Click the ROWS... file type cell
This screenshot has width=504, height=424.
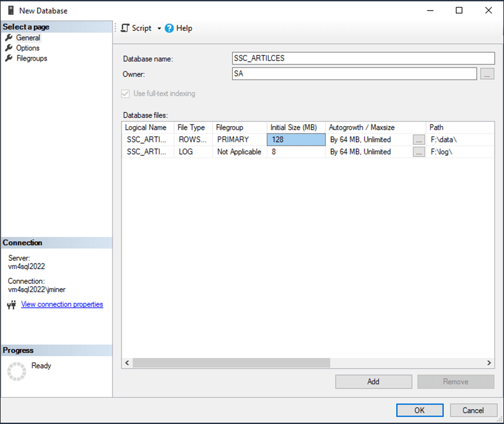[x=193, y=140]
